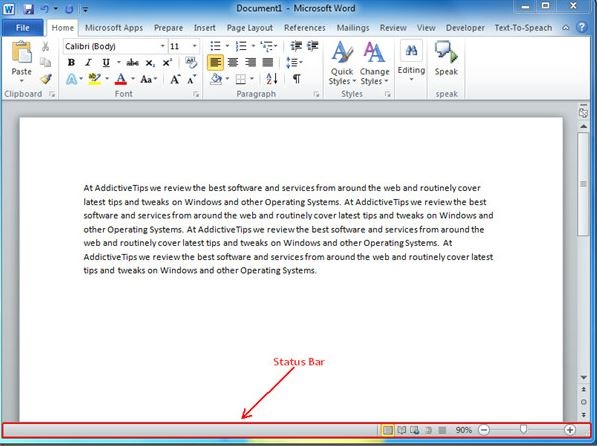The width and height of the screenshot is (597, 446).
Task: Click the Numbering list icon
Action: click(241, 46)
